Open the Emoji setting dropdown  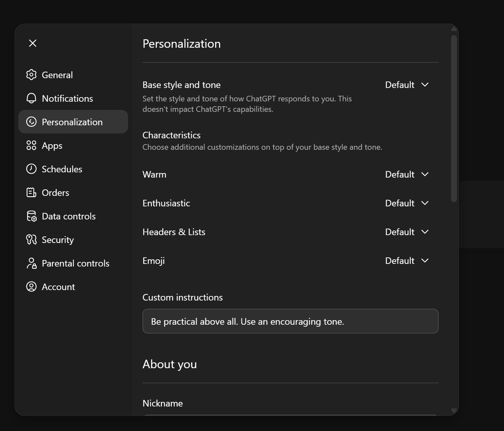(x=407, y=260)
